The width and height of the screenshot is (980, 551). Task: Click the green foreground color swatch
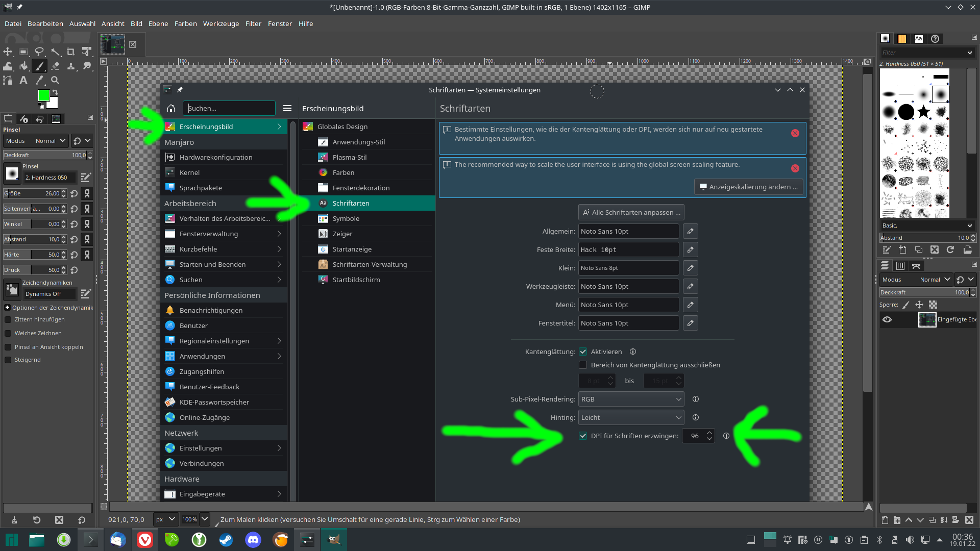point(43,95)
